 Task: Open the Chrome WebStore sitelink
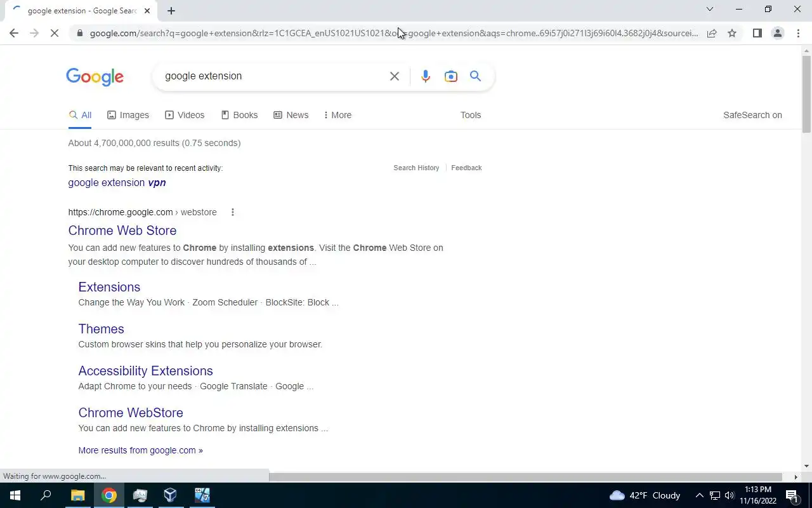131,413
